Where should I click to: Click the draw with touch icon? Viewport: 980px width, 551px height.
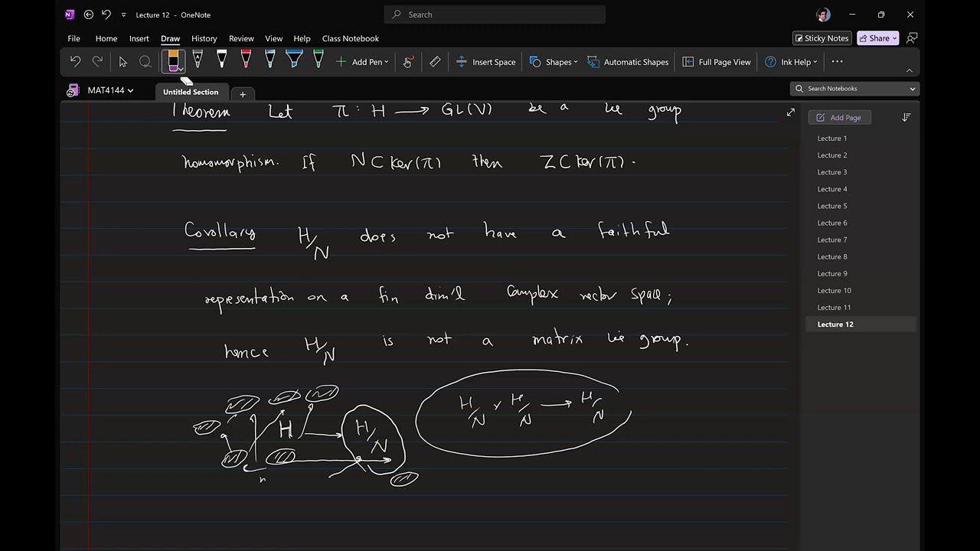point(409,62)
